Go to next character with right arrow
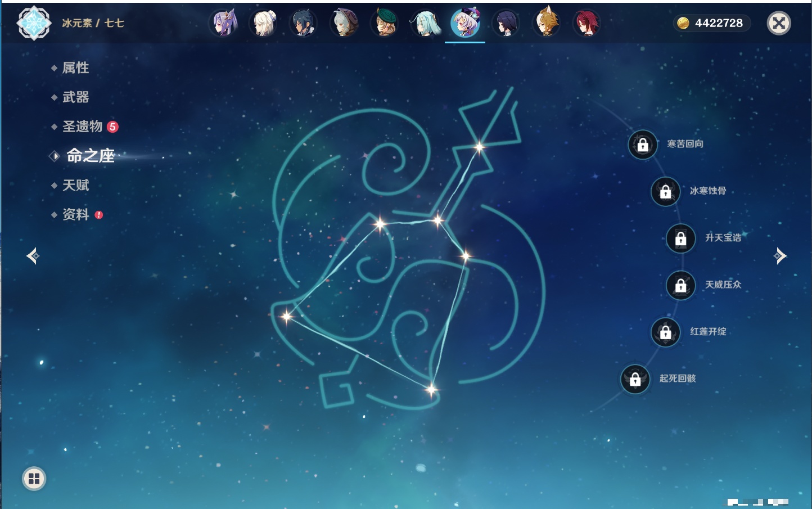 [x=780, y=256]
